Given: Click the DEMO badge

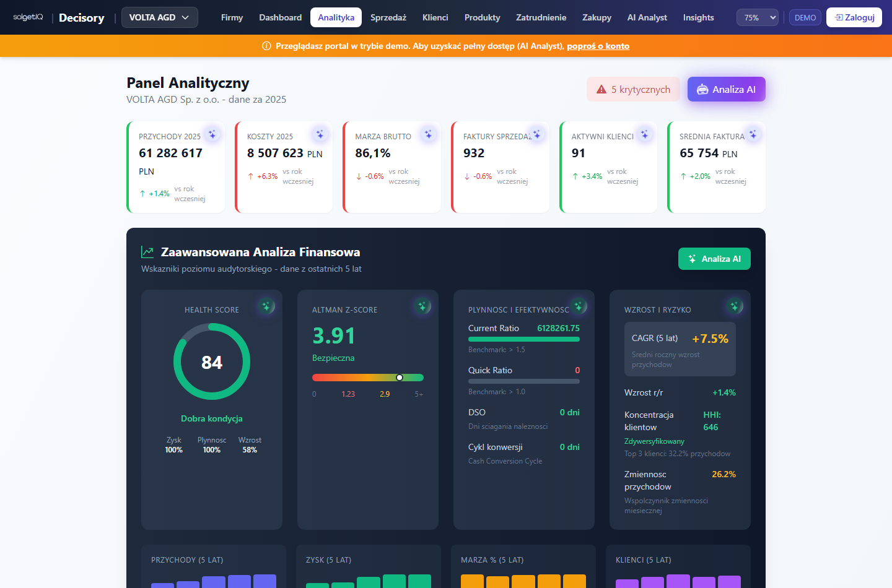Looking at the screenshot, I should pyautogui.click(x=805, y=17).
